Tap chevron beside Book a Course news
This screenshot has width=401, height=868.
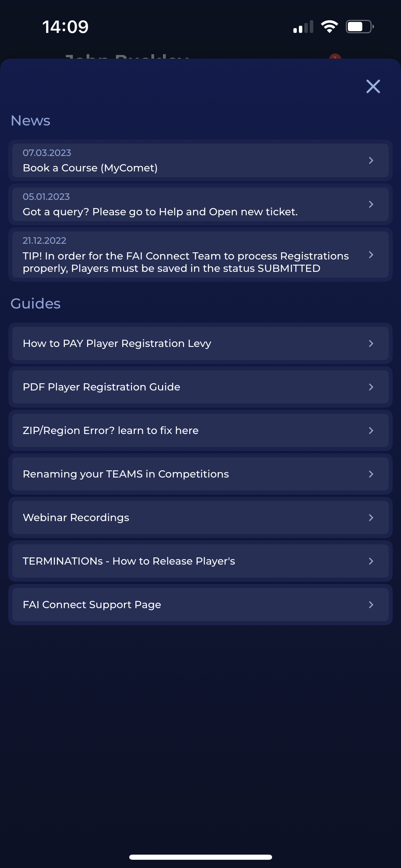(x=371, y=160)
